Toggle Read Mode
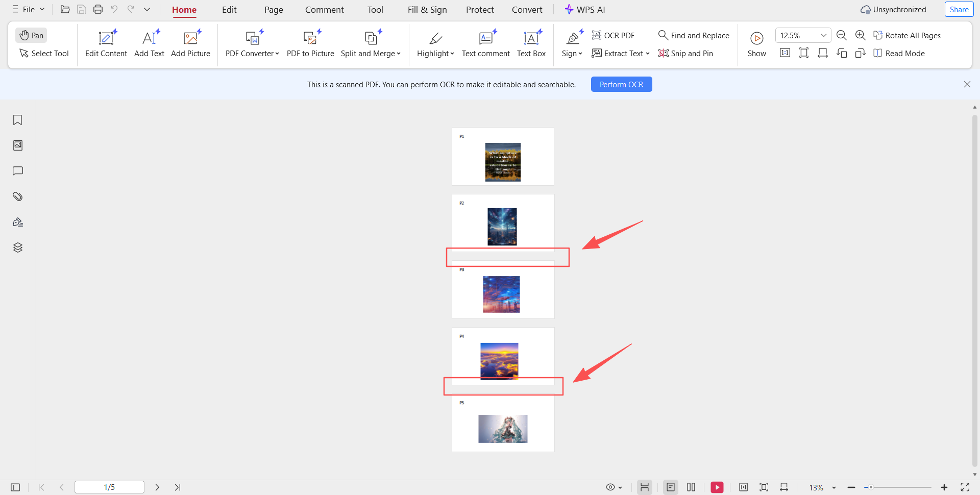Screen dimensions: 980x495 point(899,53)
